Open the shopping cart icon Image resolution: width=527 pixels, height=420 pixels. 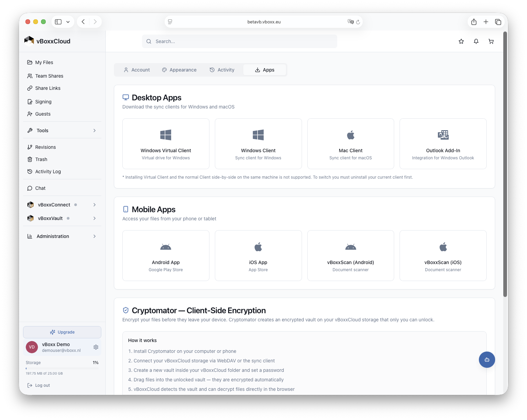[491, 41]
